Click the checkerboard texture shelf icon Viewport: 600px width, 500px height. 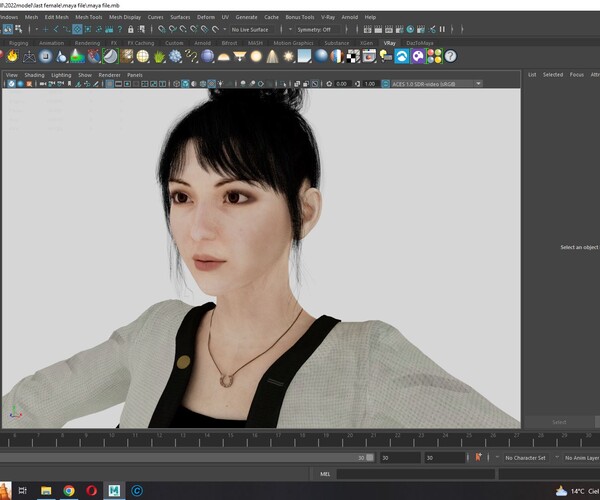353,56
